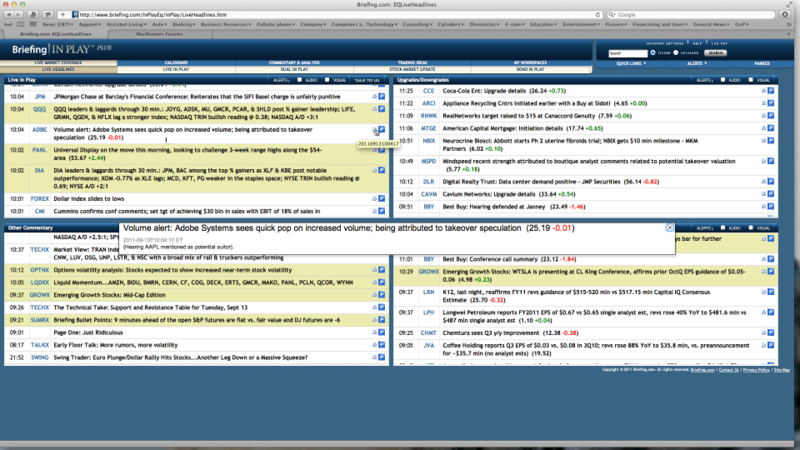This screenshot has height=450, width=800.
Task: Click the Google search field in Safari toolbar
Action: coord(691,15)
